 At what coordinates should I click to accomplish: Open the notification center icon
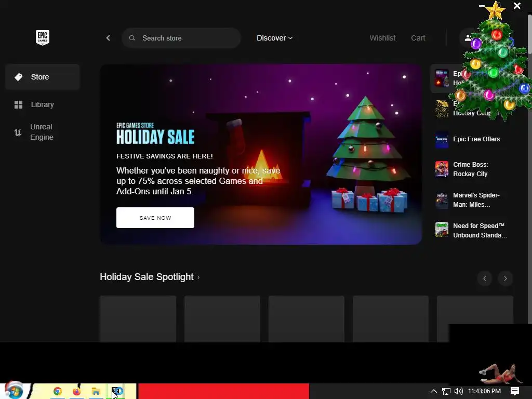(x=515, y=391)
